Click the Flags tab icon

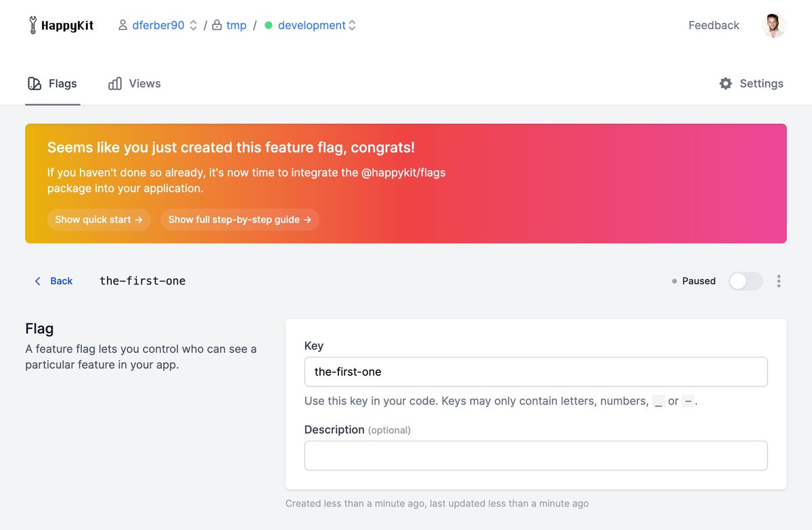point(35,84)
